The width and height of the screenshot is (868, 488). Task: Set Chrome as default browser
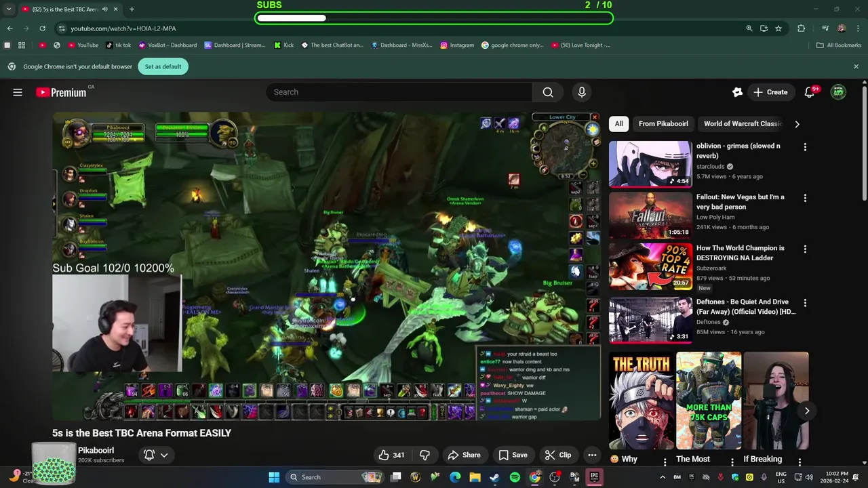(163, 66)
